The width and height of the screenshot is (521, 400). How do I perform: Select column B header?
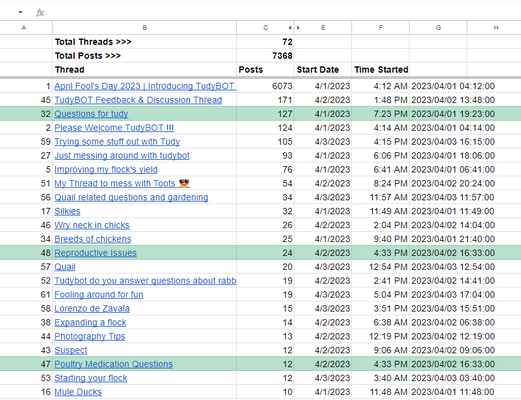pyautogui.click(x=144, y=28)
